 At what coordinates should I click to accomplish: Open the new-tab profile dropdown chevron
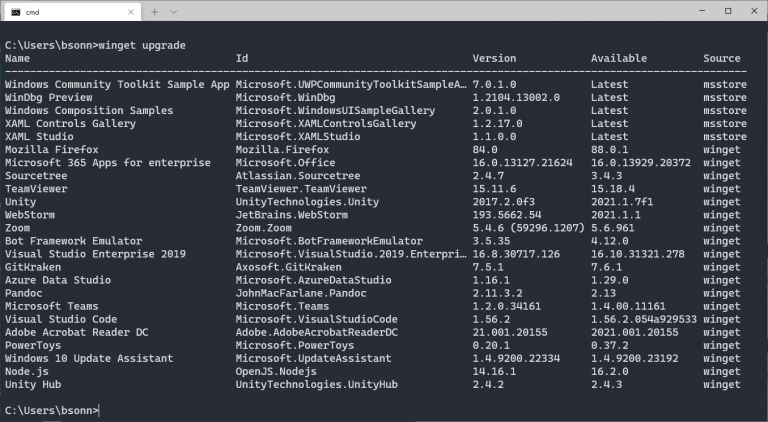pos(174,12)
